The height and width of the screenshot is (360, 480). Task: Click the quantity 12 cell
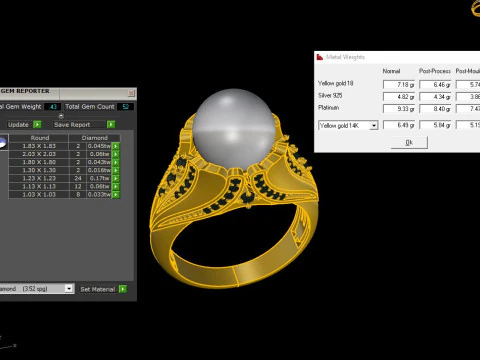78,186
